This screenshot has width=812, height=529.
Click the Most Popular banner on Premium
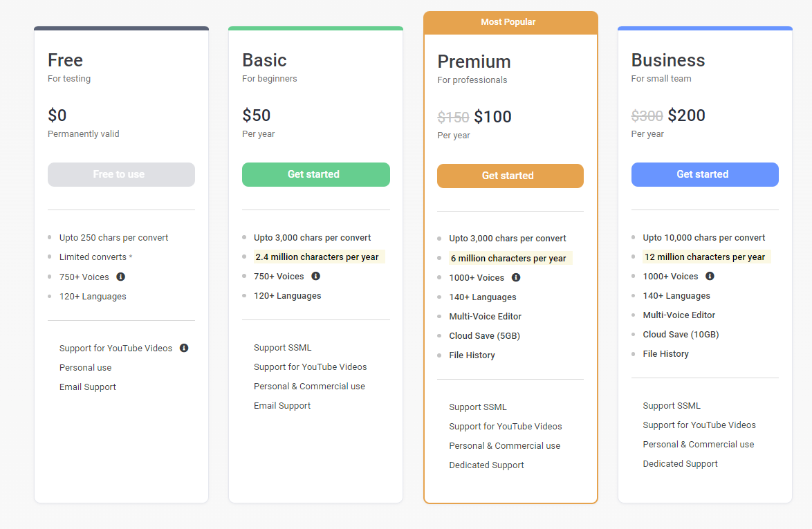coord(510,22)
